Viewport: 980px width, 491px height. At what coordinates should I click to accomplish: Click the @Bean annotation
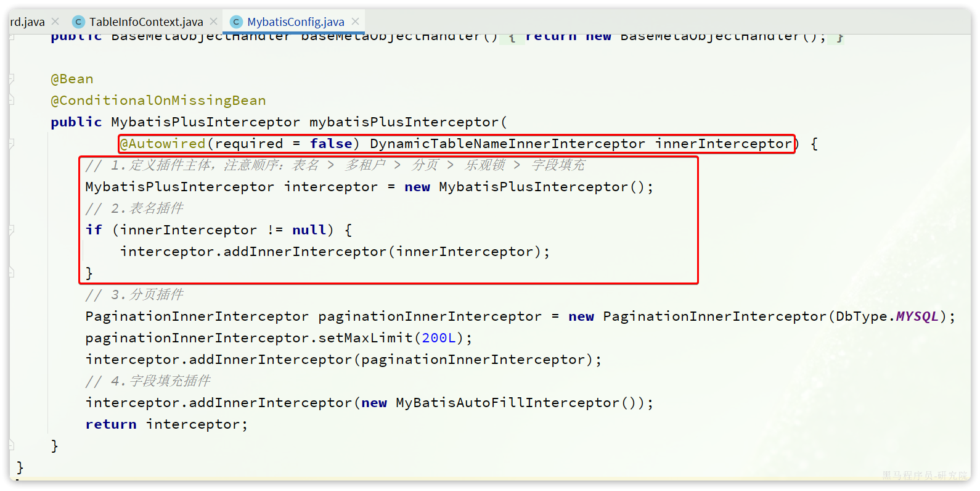click(x=72, y=79)
